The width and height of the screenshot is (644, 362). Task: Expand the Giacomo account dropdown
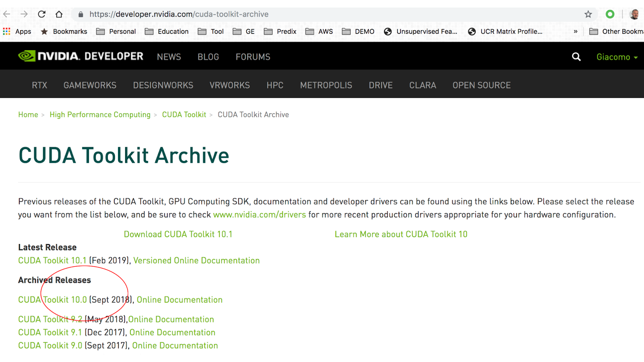[617, 57]
